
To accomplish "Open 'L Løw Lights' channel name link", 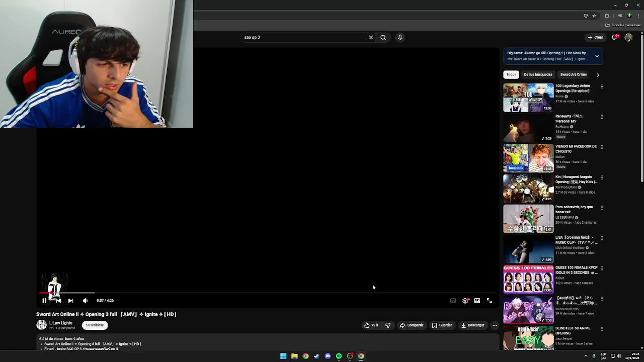I will [61, 323].
